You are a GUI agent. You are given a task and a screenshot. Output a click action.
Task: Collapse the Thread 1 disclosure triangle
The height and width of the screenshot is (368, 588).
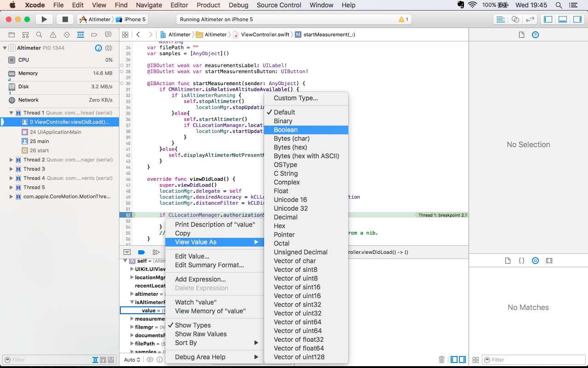pos(11,113)
